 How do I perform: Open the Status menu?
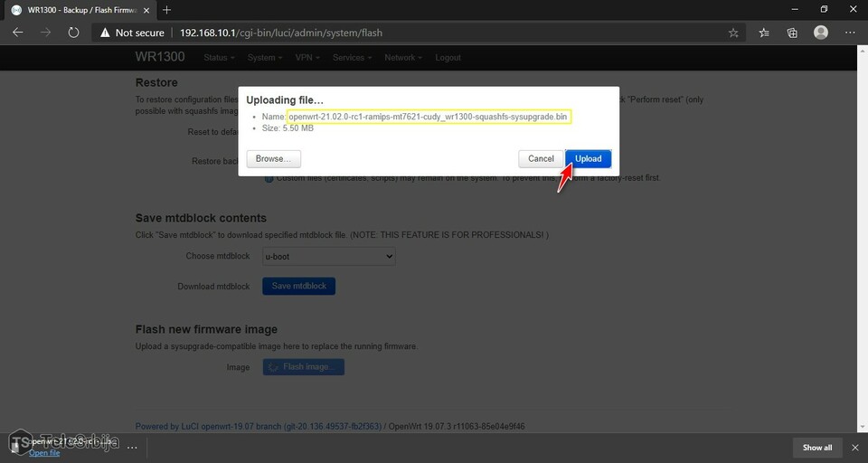pyautogui.click(x=219, y=58)
